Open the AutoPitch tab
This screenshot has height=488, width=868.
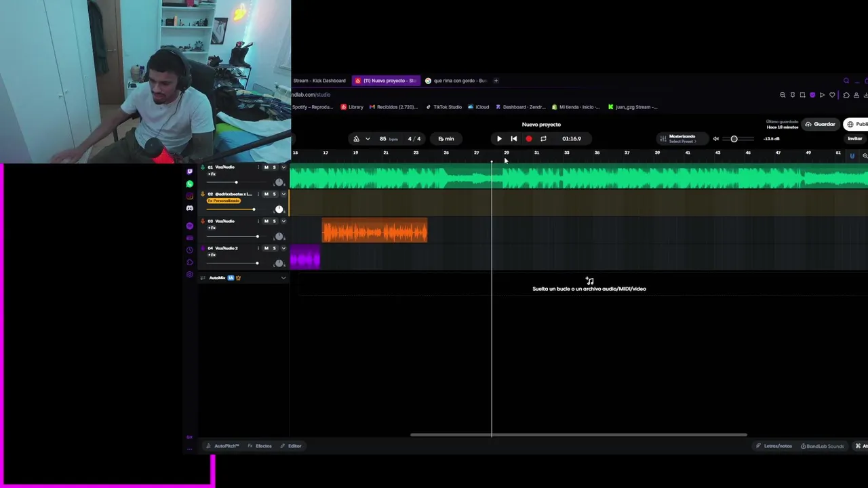(223, 446)
